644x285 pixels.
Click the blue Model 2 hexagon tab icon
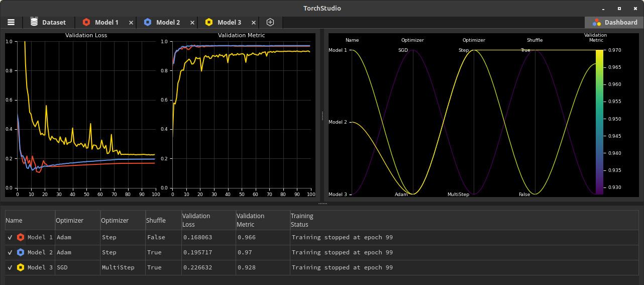[x=148, y=22]
